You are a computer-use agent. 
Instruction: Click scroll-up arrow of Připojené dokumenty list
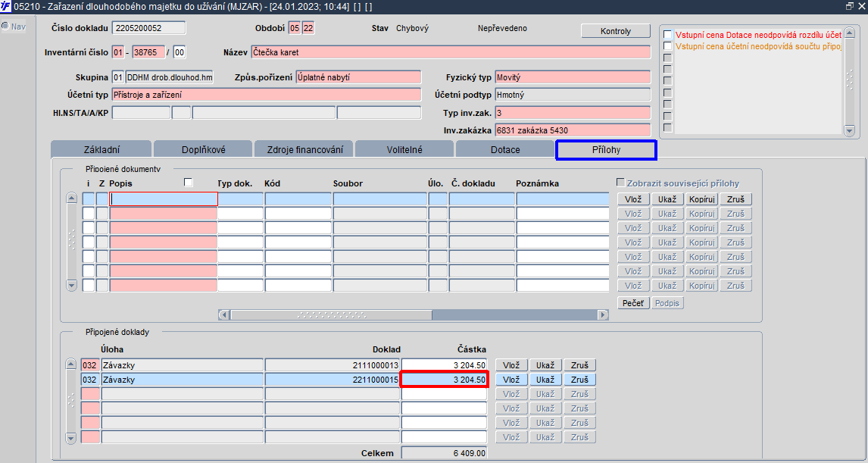pos(71,199)
